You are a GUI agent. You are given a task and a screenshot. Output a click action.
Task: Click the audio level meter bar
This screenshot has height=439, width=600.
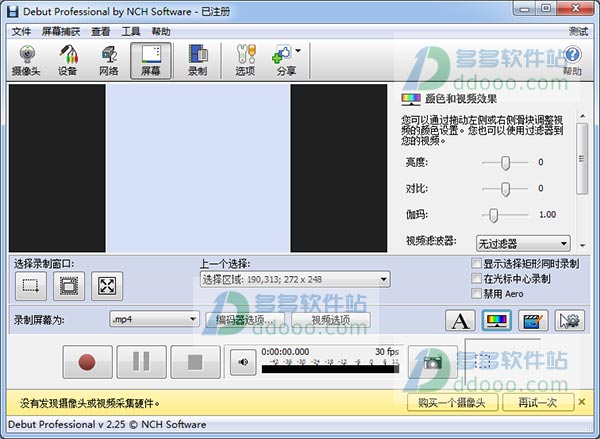[x=330, y=369]
